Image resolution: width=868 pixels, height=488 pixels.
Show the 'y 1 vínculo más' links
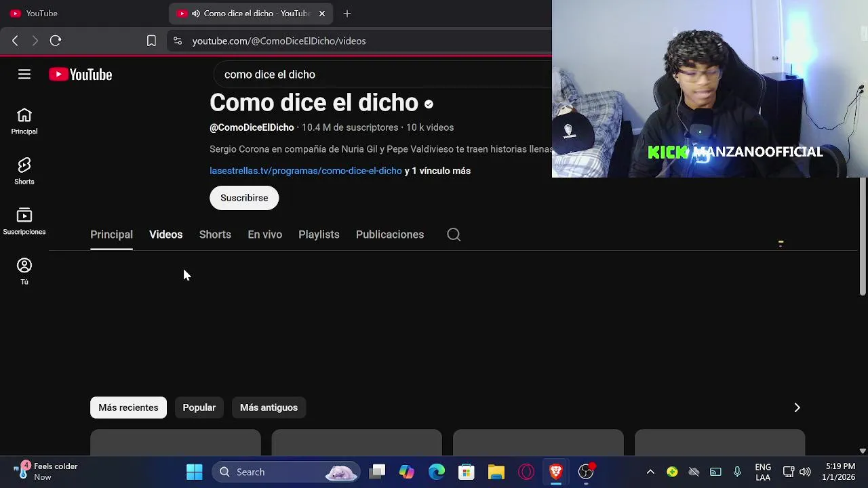tap(437, 171)
